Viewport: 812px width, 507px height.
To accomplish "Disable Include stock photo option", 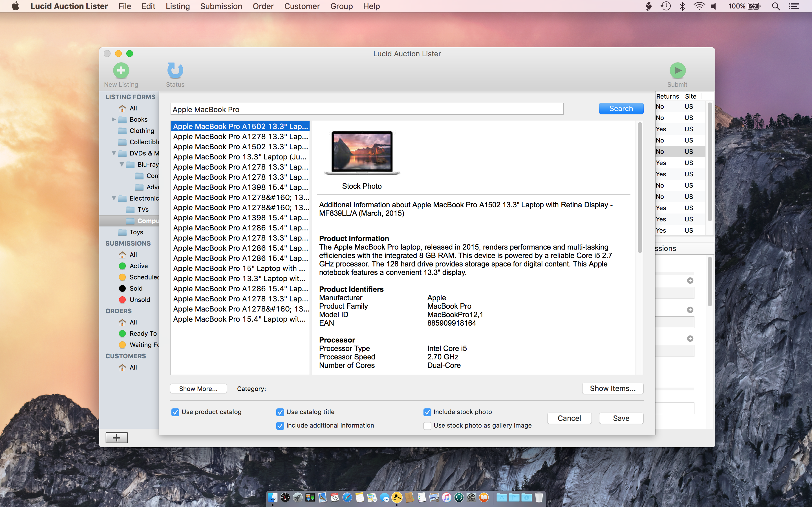I will click(x=427, y=412).
